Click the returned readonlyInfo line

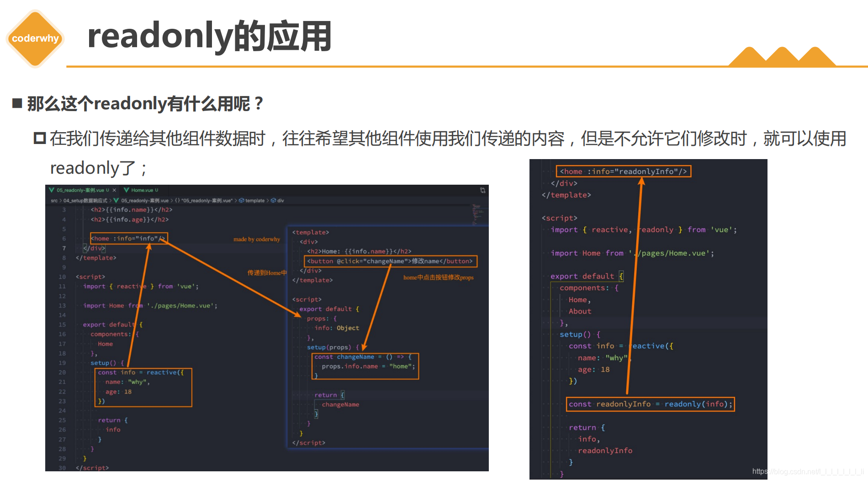(x=605, y=451)
